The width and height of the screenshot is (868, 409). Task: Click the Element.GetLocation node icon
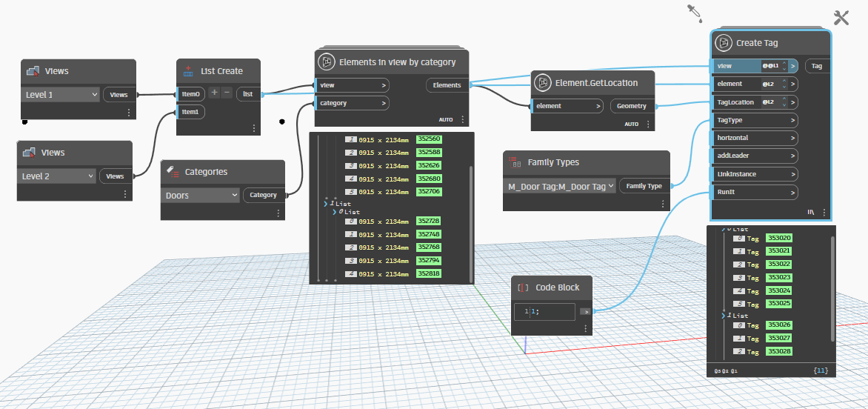543,83
